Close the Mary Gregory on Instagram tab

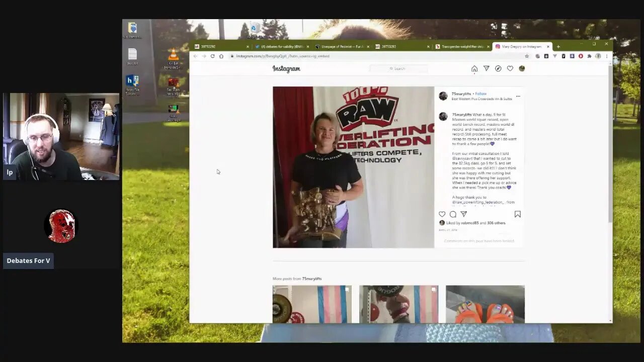(x=548, y=47)
